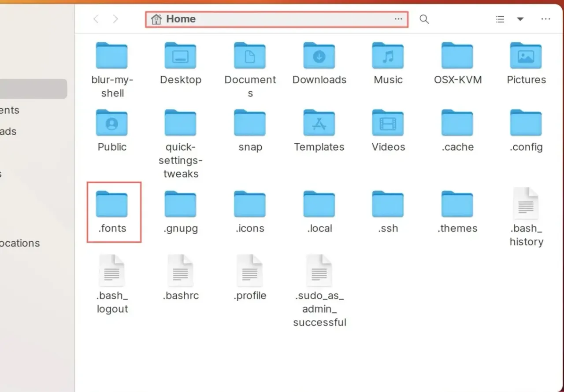Open the main hamburger menu
564x392 pixels.
point(546,19)
